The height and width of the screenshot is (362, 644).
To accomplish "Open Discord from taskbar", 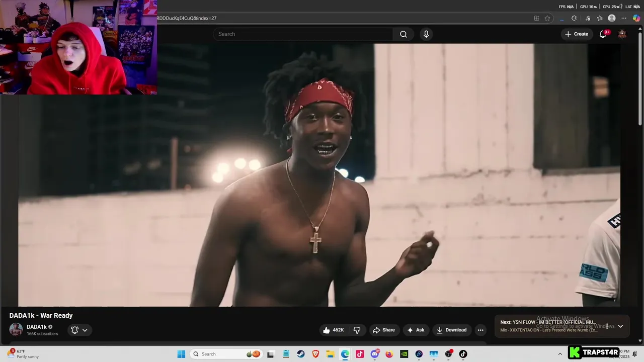I will 375,354.
